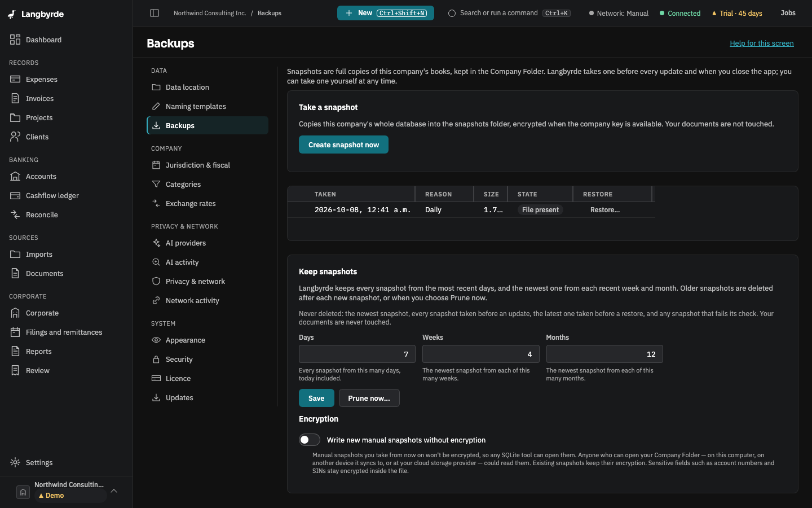Open the Data location settings section
The image size is (812, 508).
208,87
